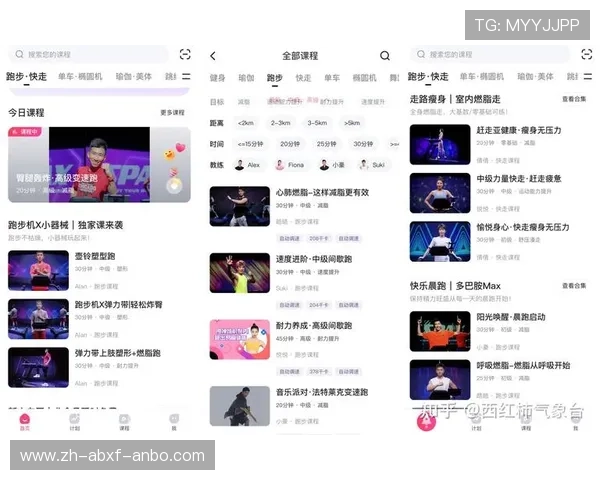Select the 跑步·快走 tab on the left screen

[26, 77]
